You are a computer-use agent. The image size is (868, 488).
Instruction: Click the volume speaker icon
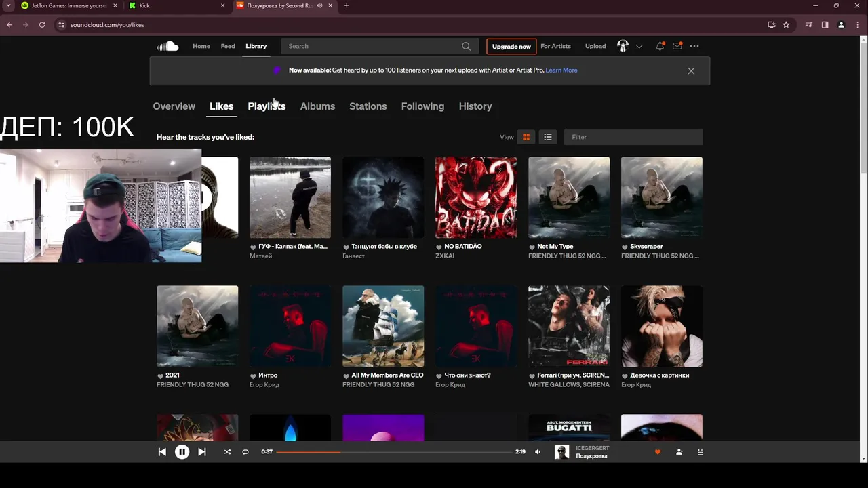538,452
